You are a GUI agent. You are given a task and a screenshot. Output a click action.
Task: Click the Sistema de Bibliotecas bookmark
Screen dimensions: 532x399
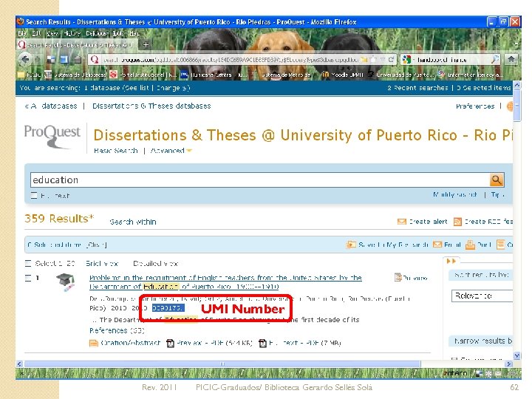pyautogui.click(x=76, y=75)
